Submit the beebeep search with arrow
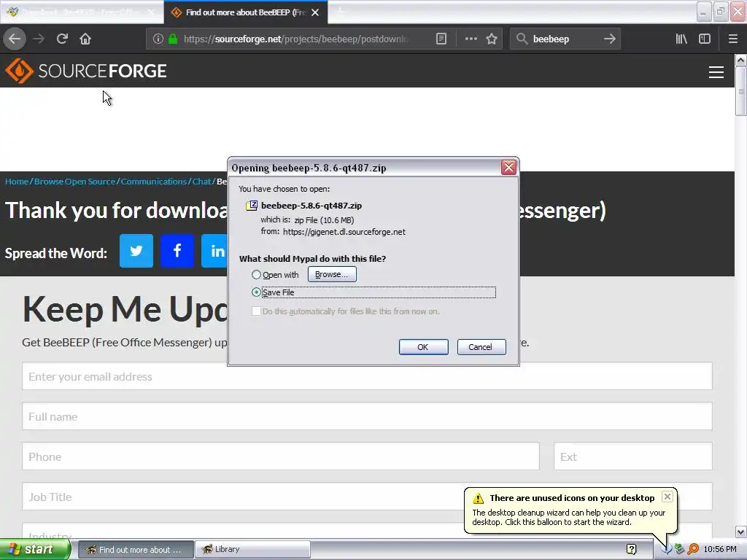 click(x=610, y=39)
